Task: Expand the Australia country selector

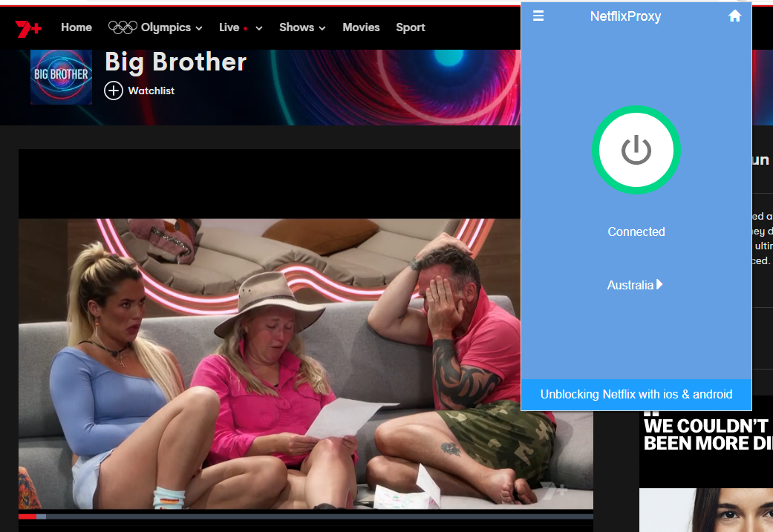Action: coord(635,285)
